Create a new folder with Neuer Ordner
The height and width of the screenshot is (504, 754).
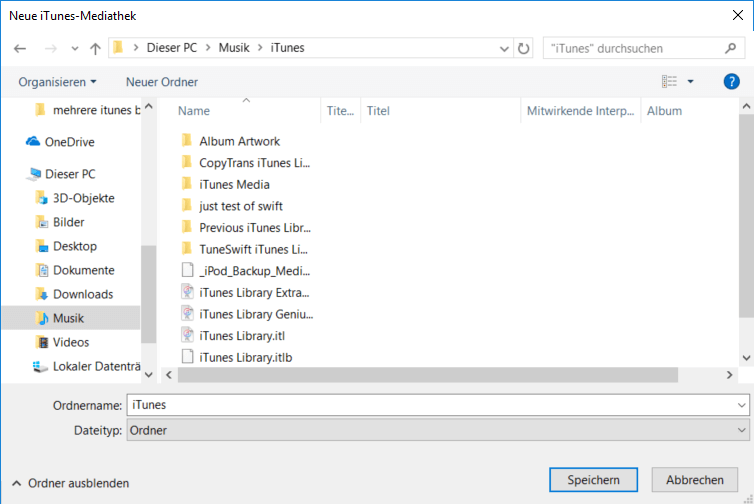pyautogui.click(x=162, y=82)
